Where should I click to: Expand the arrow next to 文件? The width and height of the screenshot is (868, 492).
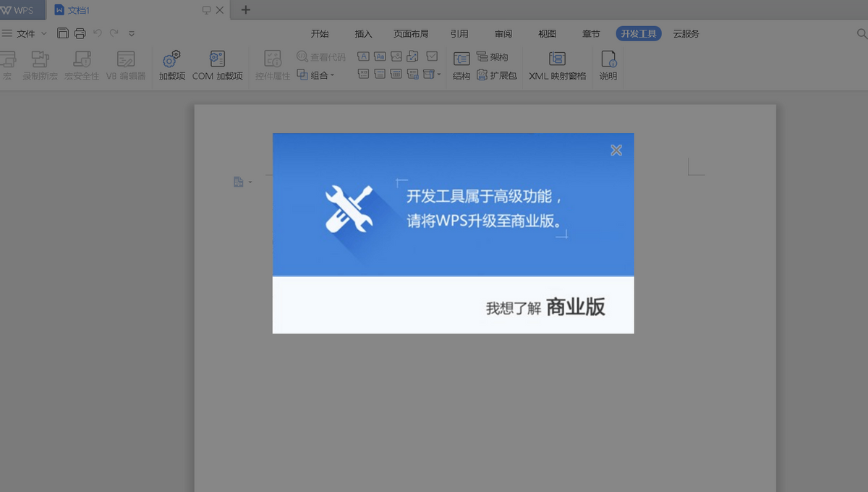click(43, 33)
